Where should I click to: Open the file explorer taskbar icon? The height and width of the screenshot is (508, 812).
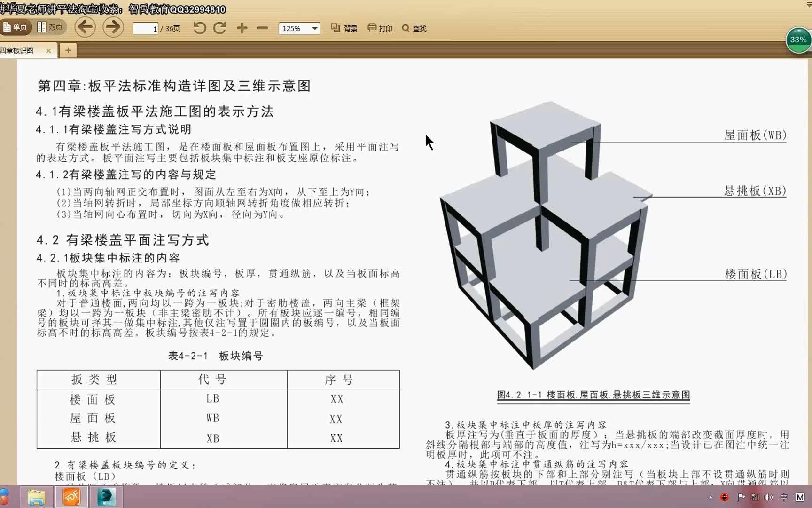click(36, 497)
